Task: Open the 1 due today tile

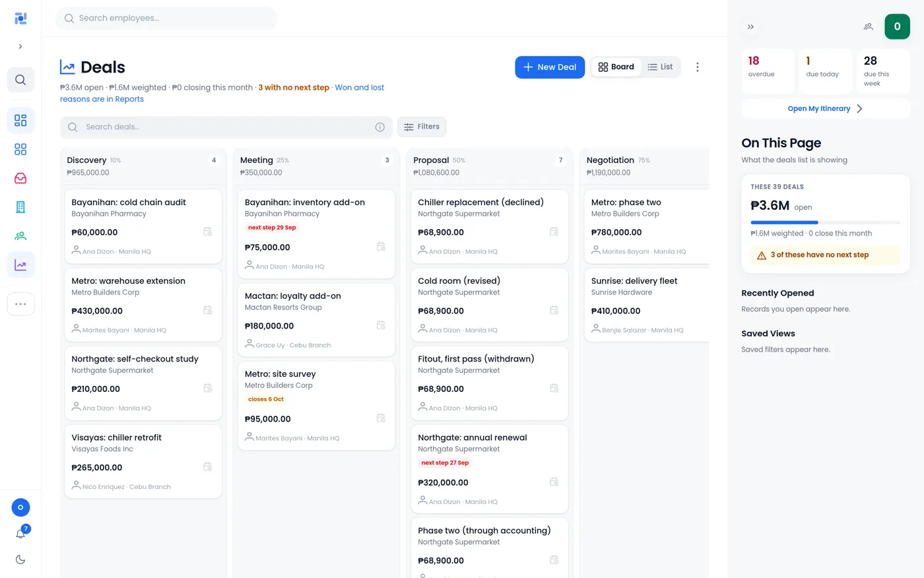Action: coord(826,71)
